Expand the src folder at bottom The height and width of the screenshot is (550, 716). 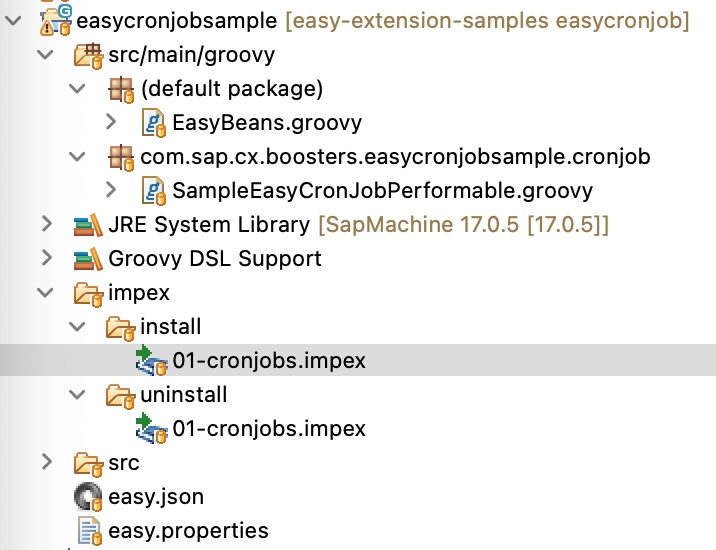point(45,463)
